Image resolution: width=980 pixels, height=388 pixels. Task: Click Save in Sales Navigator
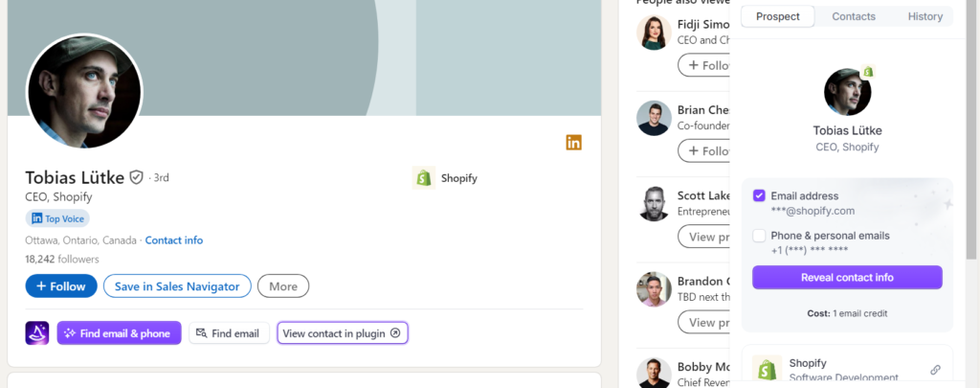[177, 285]
